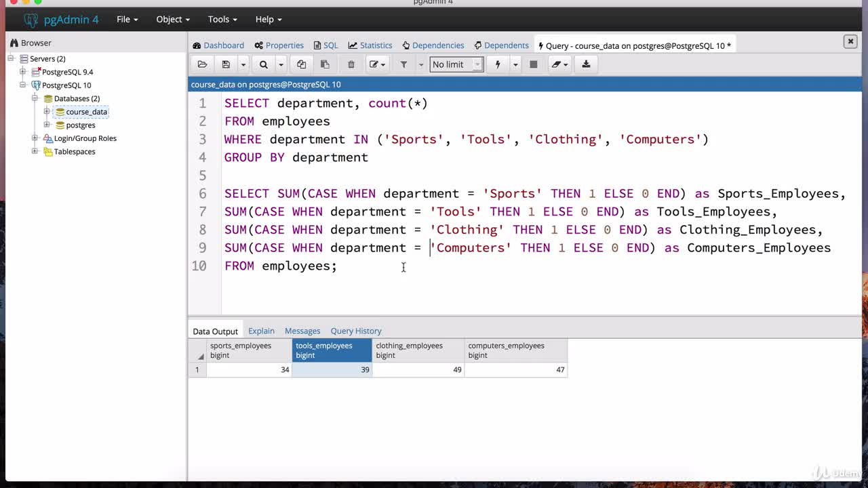Open the Explain tab
Viewport: 868px width, 488px height.
[x=261, y=331]
